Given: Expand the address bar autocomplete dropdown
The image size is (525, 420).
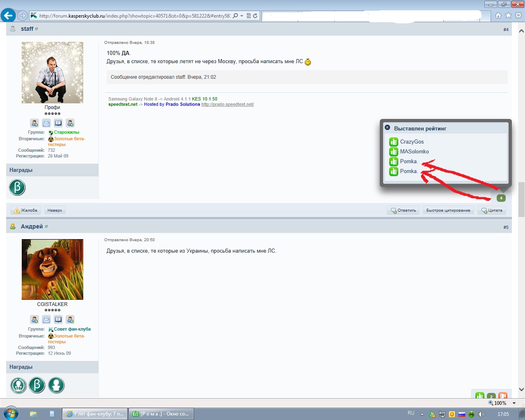Looking at the screenshot, I should (x=242, y=16).
